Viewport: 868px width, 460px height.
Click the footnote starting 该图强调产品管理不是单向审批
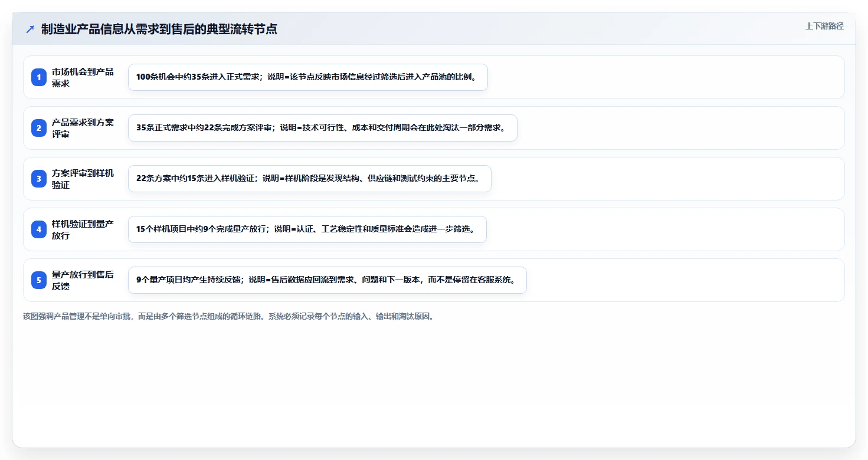point(229,316)
